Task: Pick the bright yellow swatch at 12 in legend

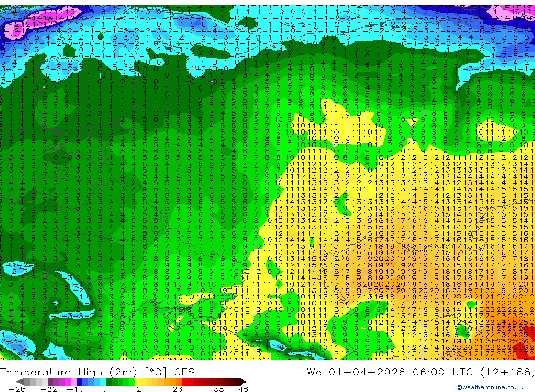Action: (138, 381)
